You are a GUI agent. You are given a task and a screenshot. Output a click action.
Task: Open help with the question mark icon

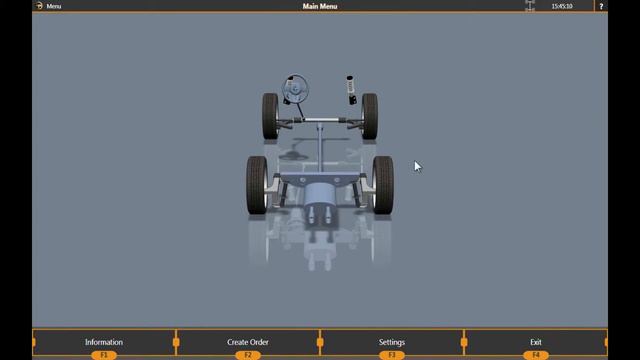601,6
